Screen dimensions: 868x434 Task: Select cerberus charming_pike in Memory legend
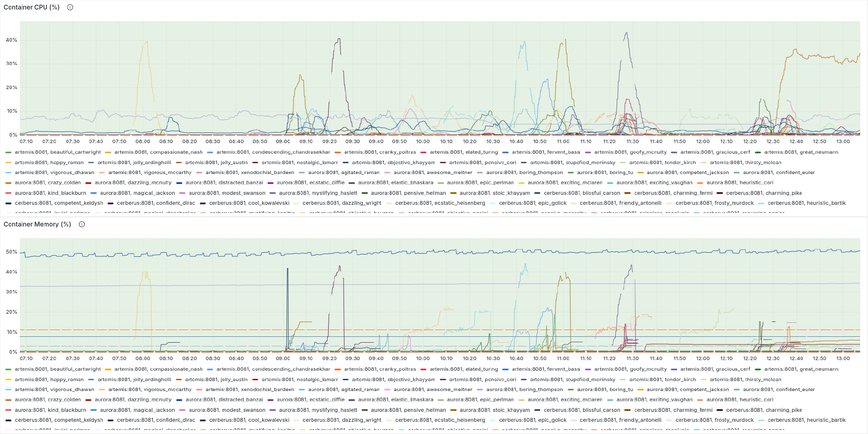[764, 410]
